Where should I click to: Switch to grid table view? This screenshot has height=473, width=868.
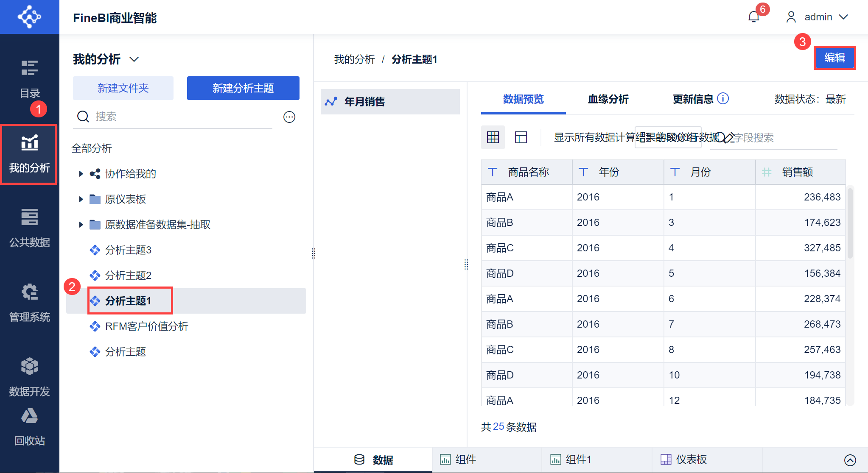pos(493,137)
